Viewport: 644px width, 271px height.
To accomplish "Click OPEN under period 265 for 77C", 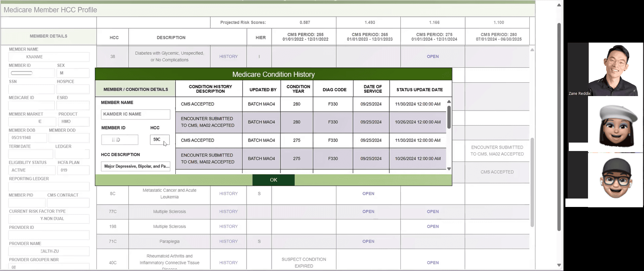I will point(368,212).
